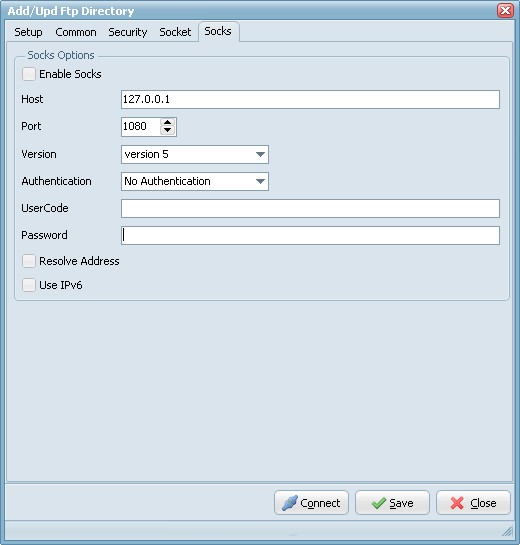The height and width of the screenshot is (545, 520).
Task: Click the Port number field
Action: pyautogui.click(x=141, y=127)
